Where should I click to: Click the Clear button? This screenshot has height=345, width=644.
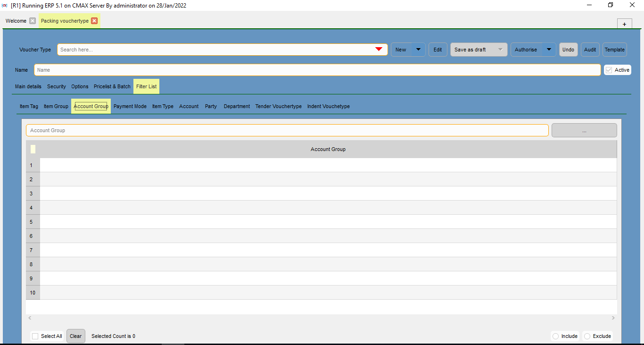[x=75, y=336]
